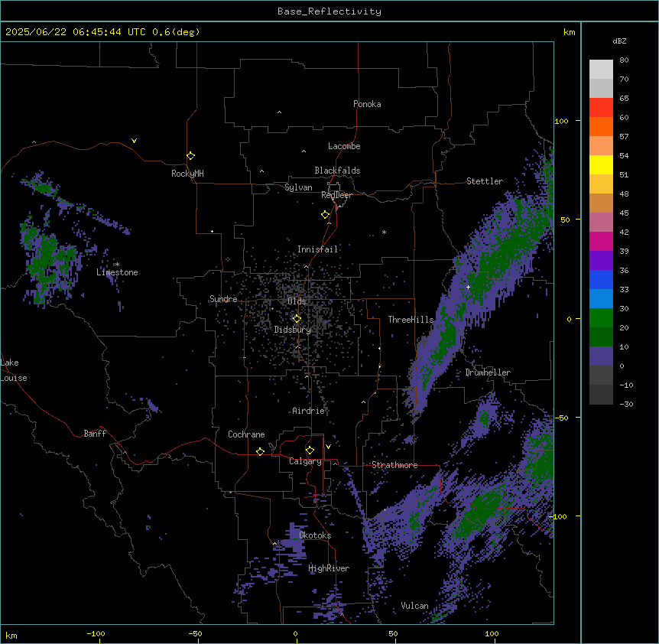Image resolution: width=659 pixels, height=644 pixels.
Task: Pick the blue 36-33 dBZ legend swatch
Action: (601, 279)
